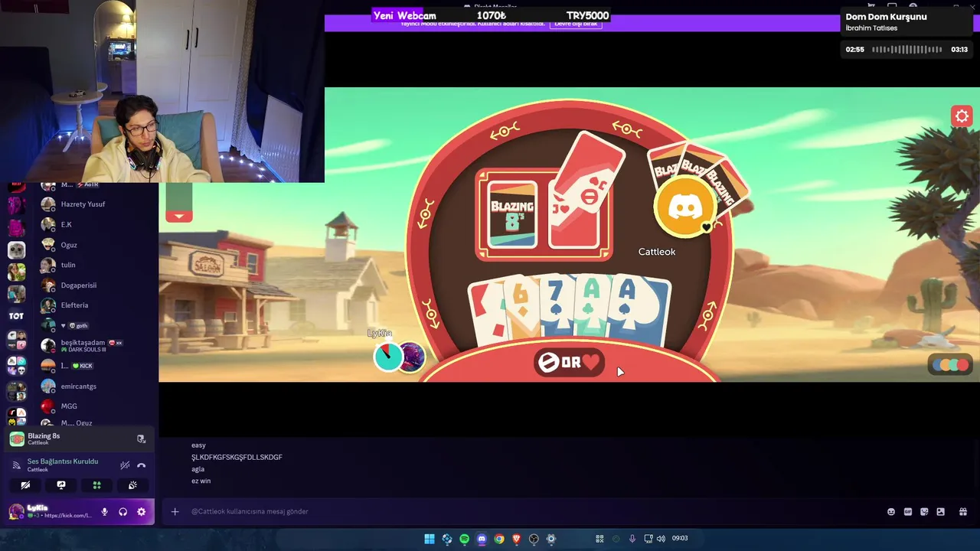Open Discord from the taskbar
The height and width of the screenshot is (551, 980).
pyautogui.click(x=482, y=539)
